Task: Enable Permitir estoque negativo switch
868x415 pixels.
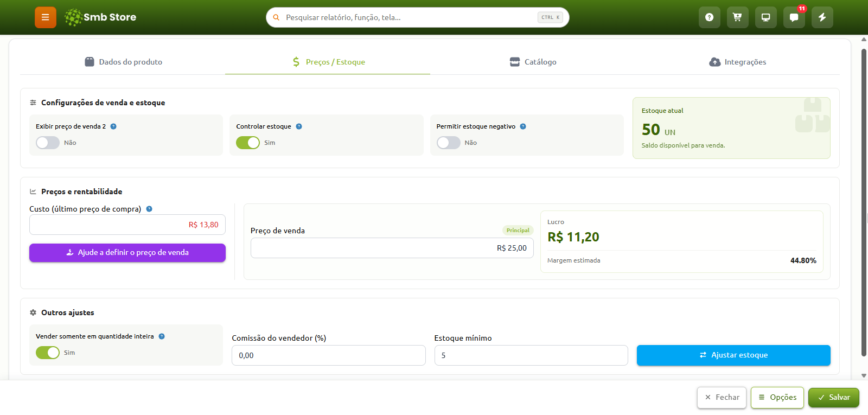Action: [x=449, y=143]
